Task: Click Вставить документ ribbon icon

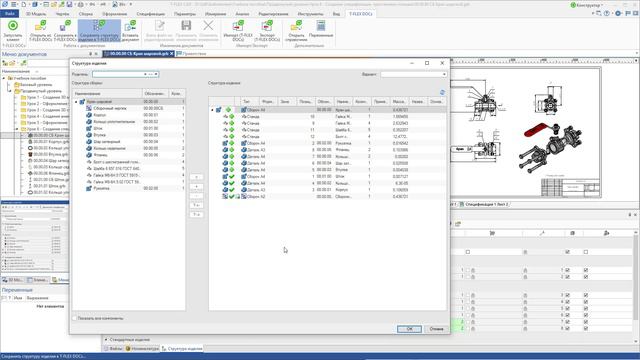Action: (130, 26)
